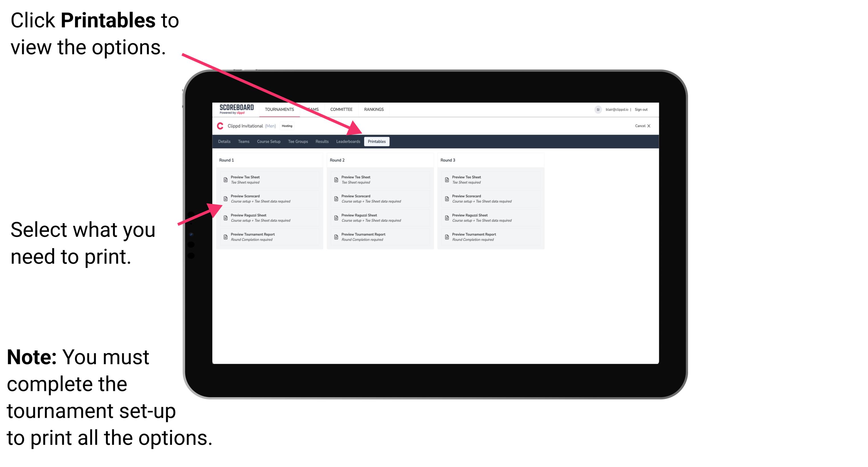Click the Results tab
The height and width of the screenshot is (467, 868).
320,142
